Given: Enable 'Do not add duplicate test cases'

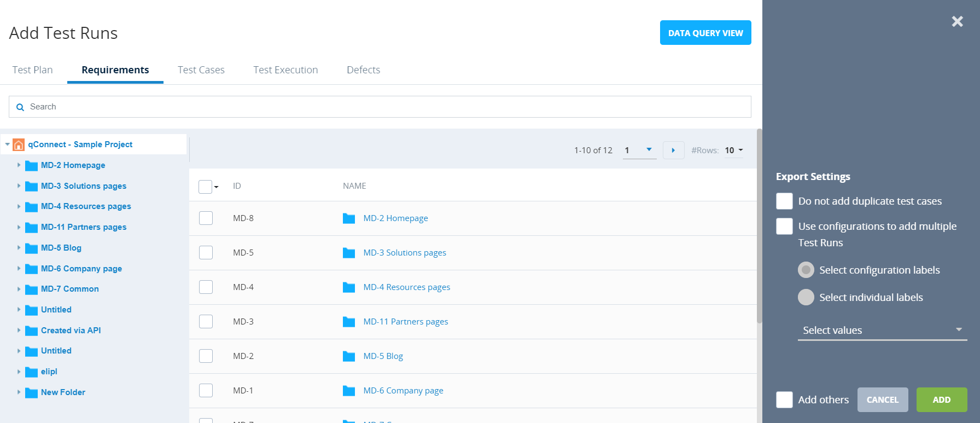Looking at the screenshot, I should point(784,201).
